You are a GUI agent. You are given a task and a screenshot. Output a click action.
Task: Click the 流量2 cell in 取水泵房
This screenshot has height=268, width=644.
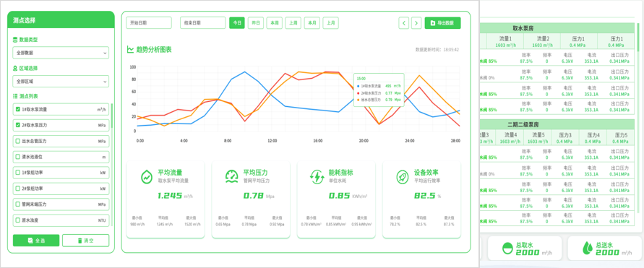click(542, 41)
